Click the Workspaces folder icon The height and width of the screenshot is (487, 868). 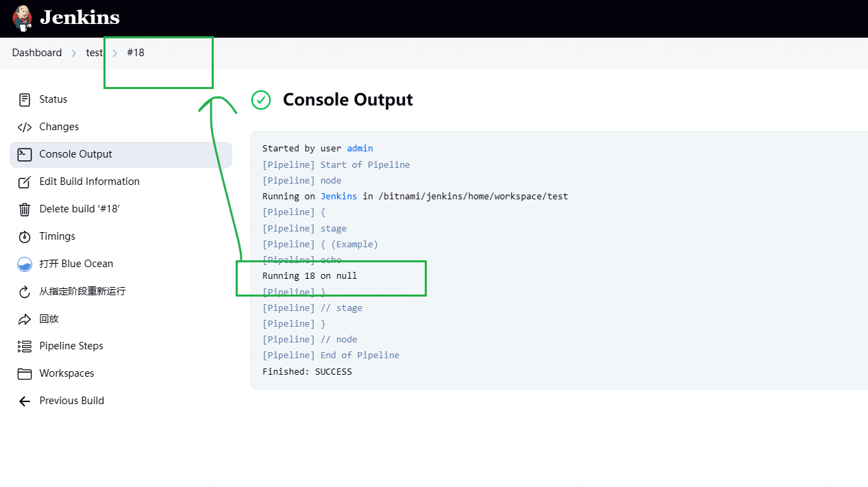pyautogui.click(x=25, y=374)
